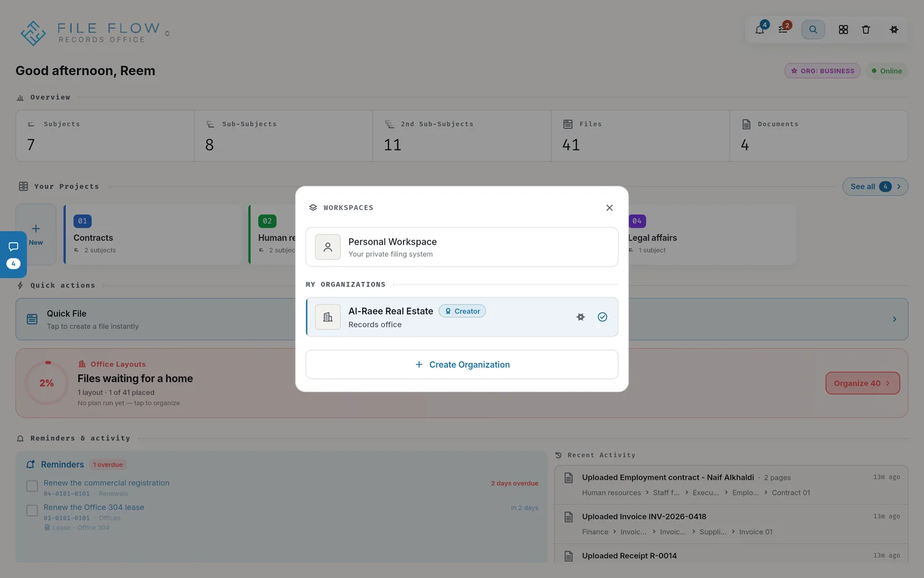This screenshot has width=924, height=578.
Task: Click the Quick File document icon
Action: coord(32,319)
